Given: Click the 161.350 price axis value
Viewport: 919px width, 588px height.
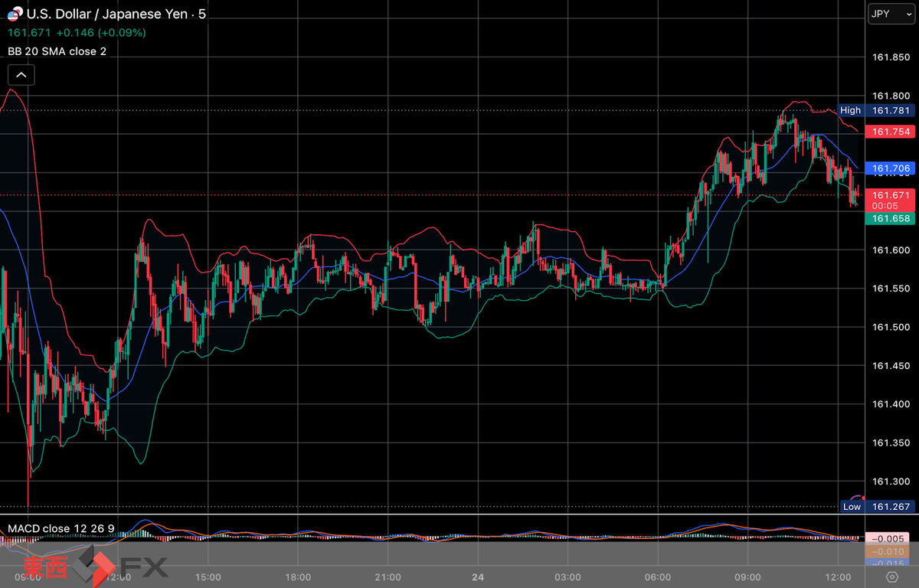Looking at the screenshot, I should [x=891, y=443].
